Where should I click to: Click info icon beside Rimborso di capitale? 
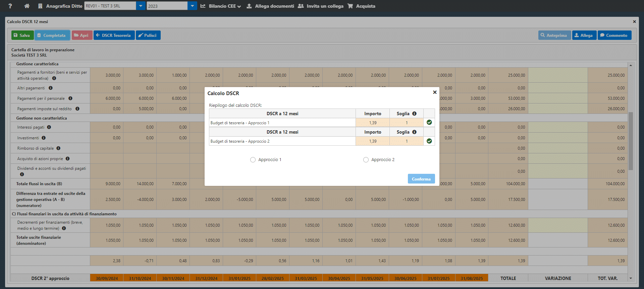coord(58,148)
